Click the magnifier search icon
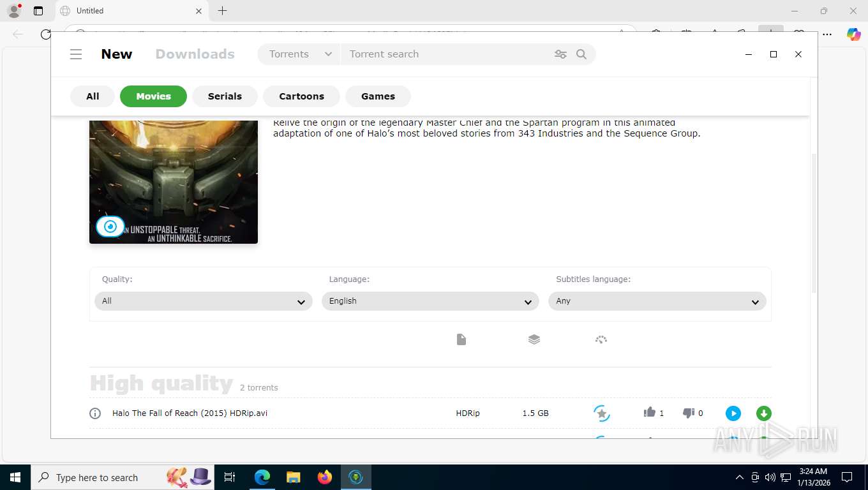This screenshot has height=490, width=868. tap(581, 54)
